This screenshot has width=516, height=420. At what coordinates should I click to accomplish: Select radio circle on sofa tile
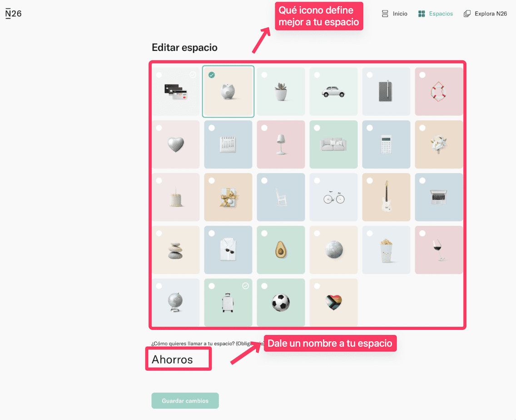click(317, 128)
